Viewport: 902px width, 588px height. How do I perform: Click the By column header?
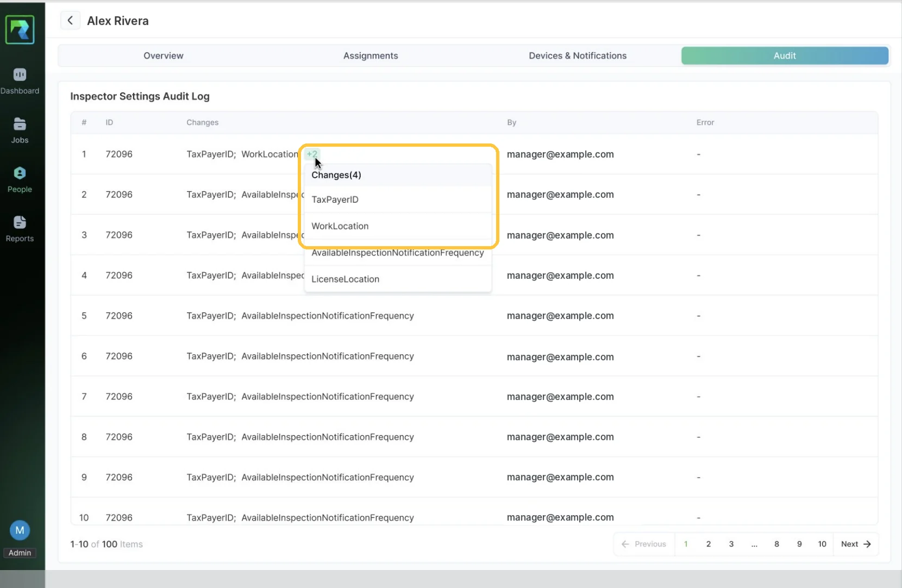point(511,122)
